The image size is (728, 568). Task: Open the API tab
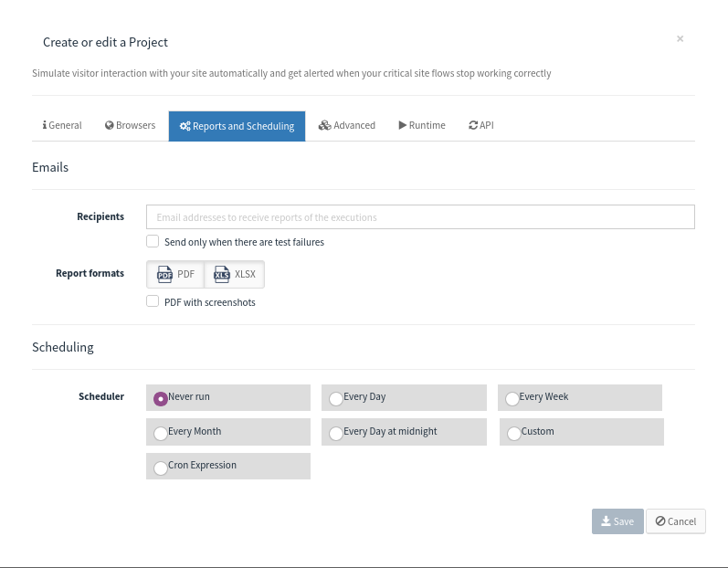[x=481, y=126]
